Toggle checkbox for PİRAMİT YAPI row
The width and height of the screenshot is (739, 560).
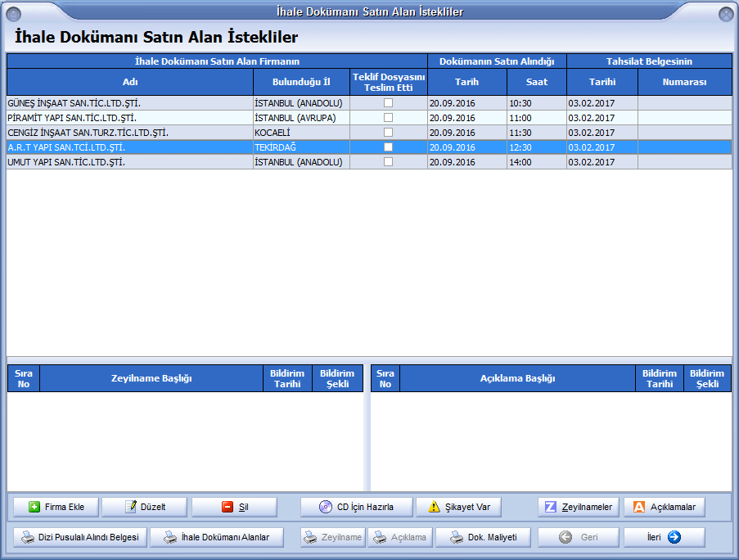click(x=389, y=118)
